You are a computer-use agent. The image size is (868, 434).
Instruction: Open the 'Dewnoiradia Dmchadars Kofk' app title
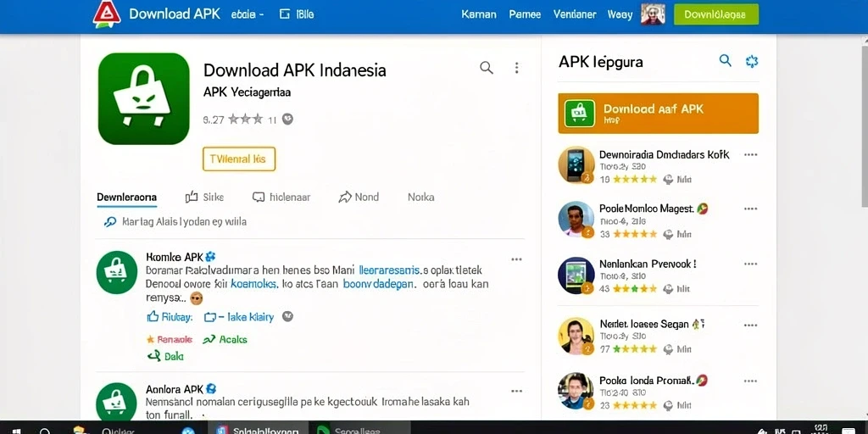coord(665,154)
